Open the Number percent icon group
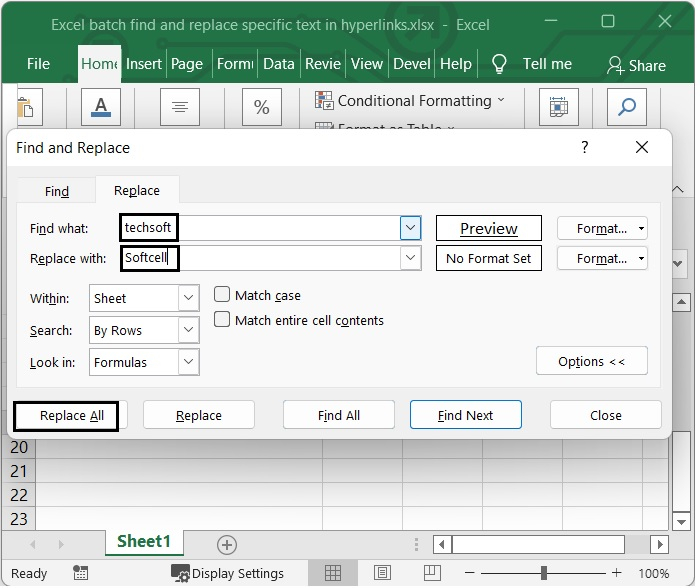700x588 pixels. 261,107
